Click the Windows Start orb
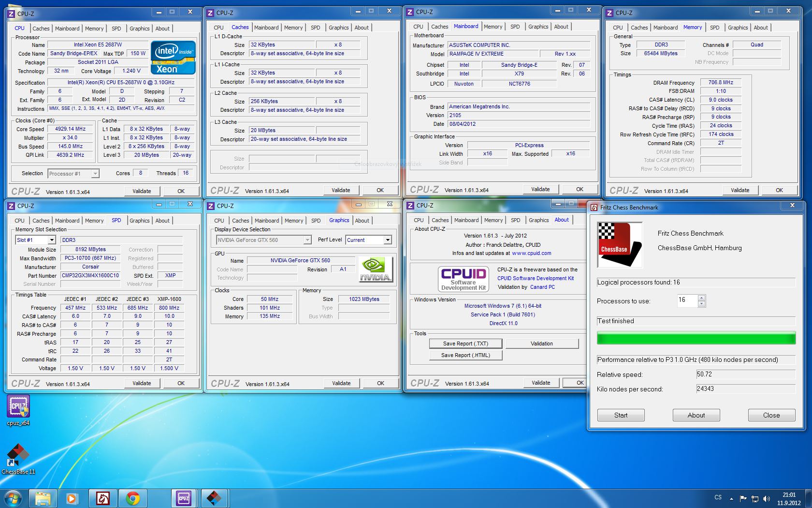This screenshot has height=508, width=812. point(13,498)
